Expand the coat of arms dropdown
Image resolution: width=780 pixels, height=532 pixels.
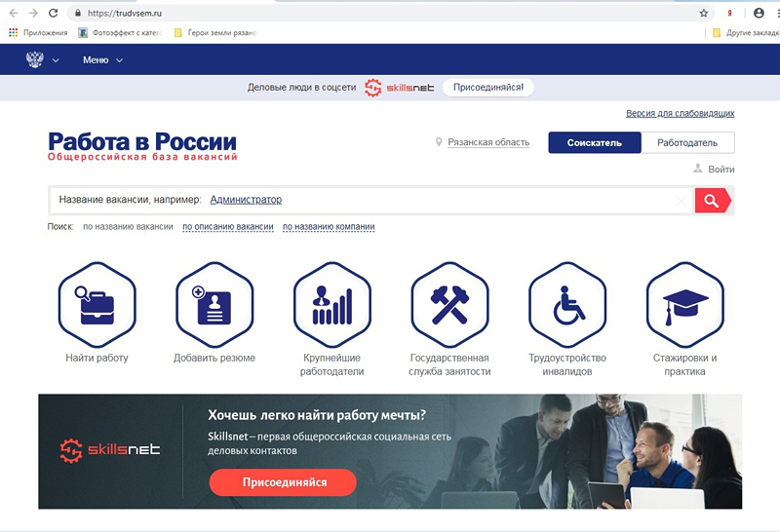42,59
